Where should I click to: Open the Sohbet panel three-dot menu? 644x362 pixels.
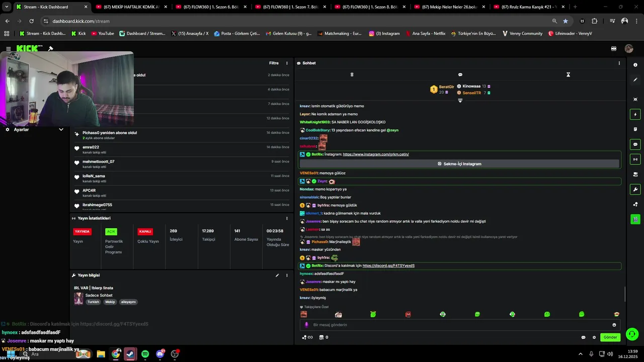[619, 63]
